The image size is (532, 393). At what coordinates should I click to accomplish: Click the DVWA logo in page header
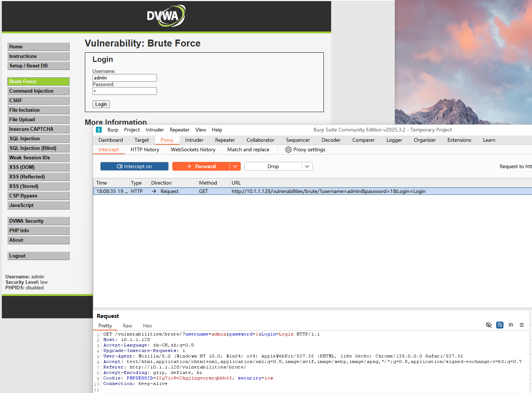pyautogui.click(x=166, y=16)
